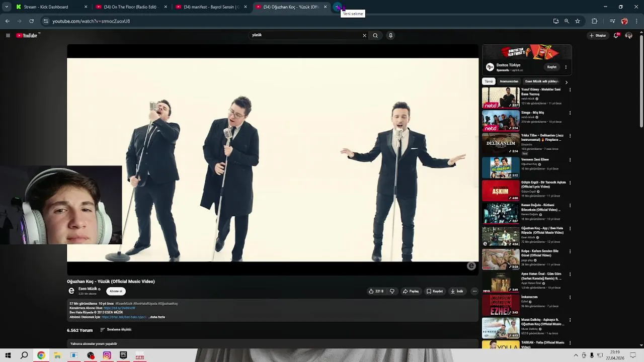The height and width of the screenshot is (362, 644).
Task: Show hidden system tray icons
Action: pos(576,355)
